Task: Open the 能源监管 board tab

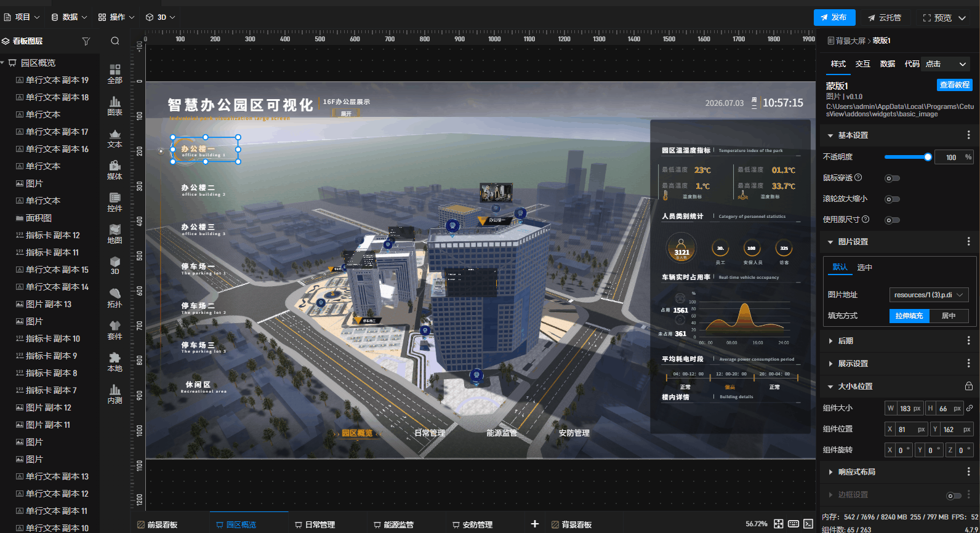Action: tap(394, 524)
